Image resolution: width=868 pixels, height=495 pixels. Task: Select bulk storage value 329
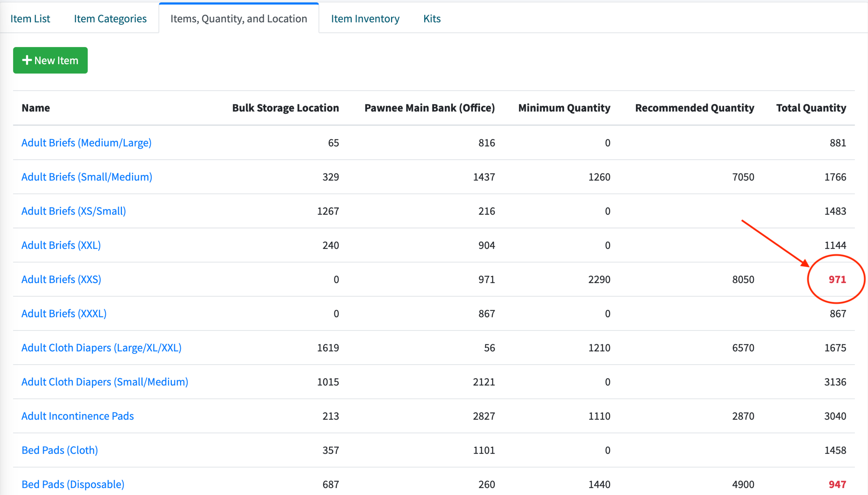[330, 177]
